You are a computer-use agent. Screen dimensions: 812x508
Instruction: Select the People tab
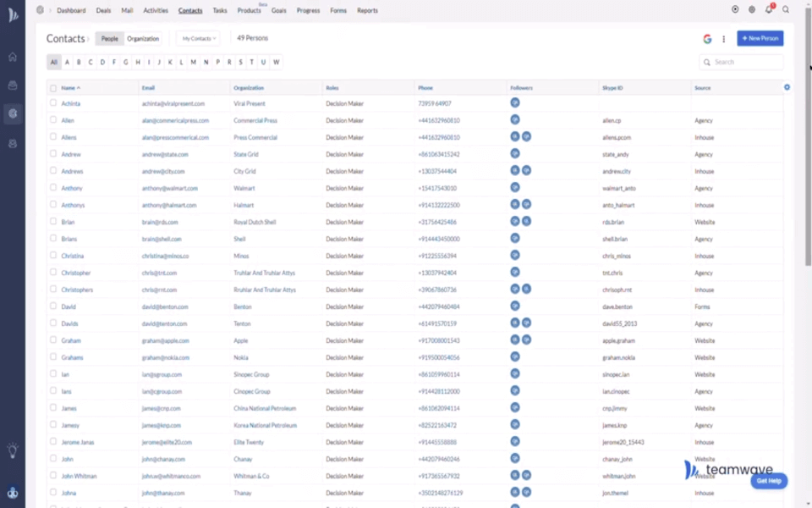point(109,39)
